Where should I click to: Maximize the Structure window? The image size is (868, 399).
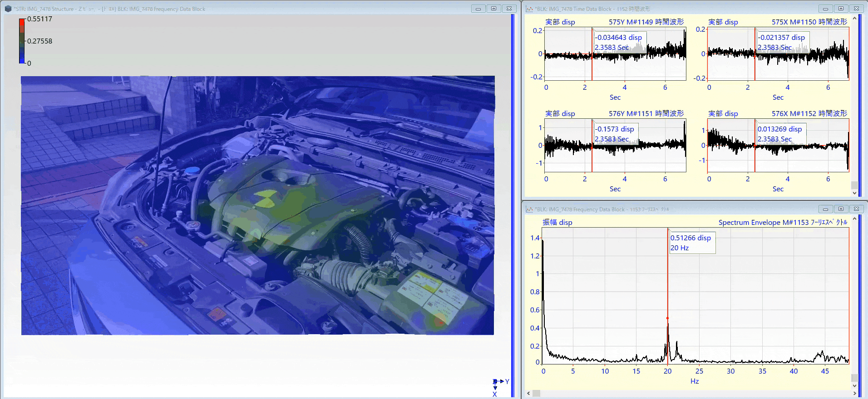[493, 9]
